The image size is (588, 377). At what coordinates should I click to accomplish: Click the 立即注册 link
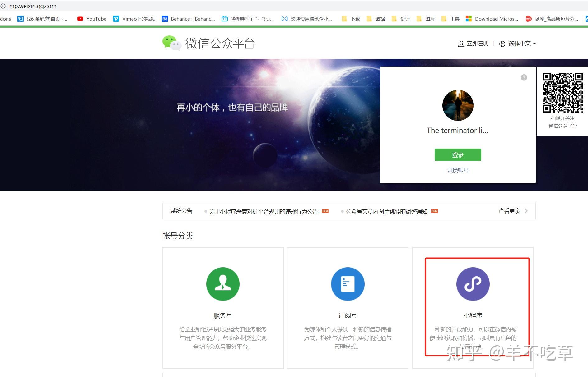tap(478, 44)
